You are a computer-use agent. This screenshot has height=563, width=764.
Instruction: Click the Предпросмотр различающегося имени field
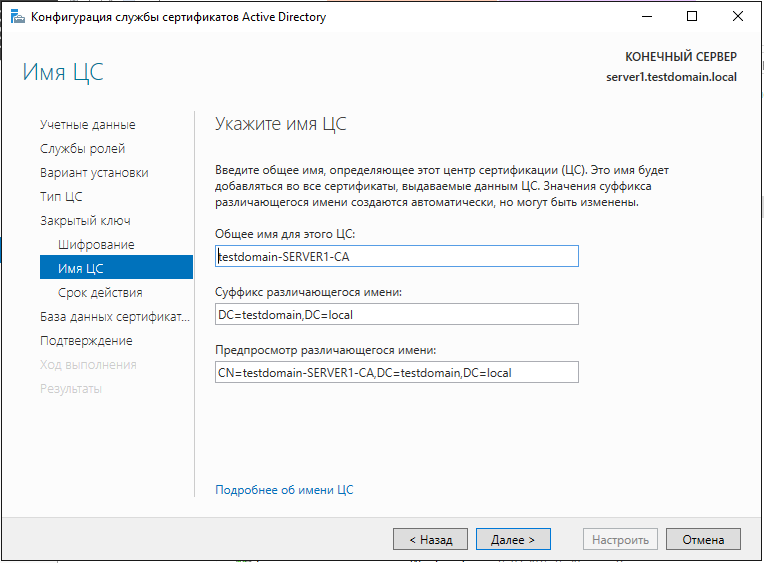coord(397,372)
